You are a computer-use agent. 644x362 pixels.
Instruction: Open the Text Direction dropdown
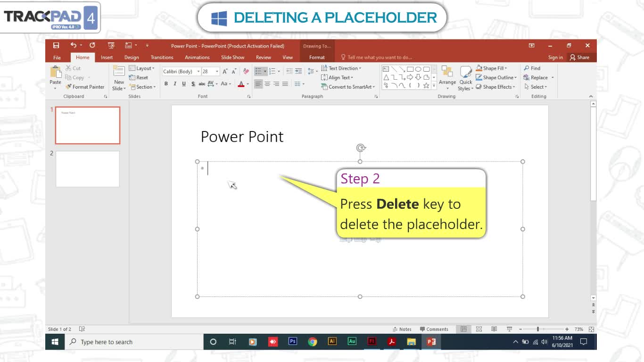(x=341, y=68)
